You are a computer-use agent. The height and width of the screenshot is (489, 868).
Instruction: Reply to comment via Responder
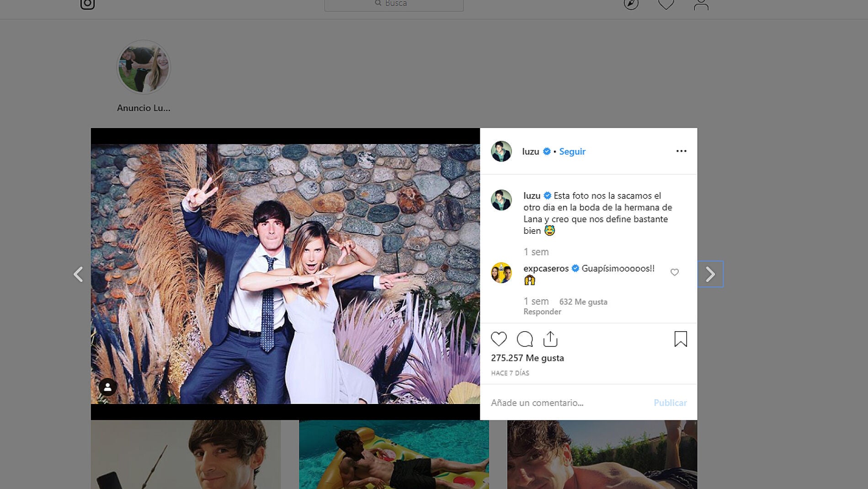tap(542, 312)
